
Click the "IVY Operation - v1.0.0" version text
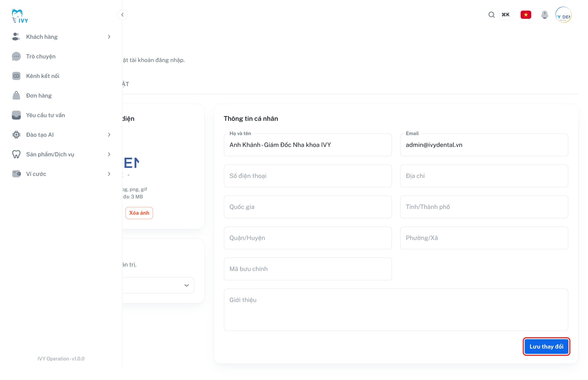[61, 359]
